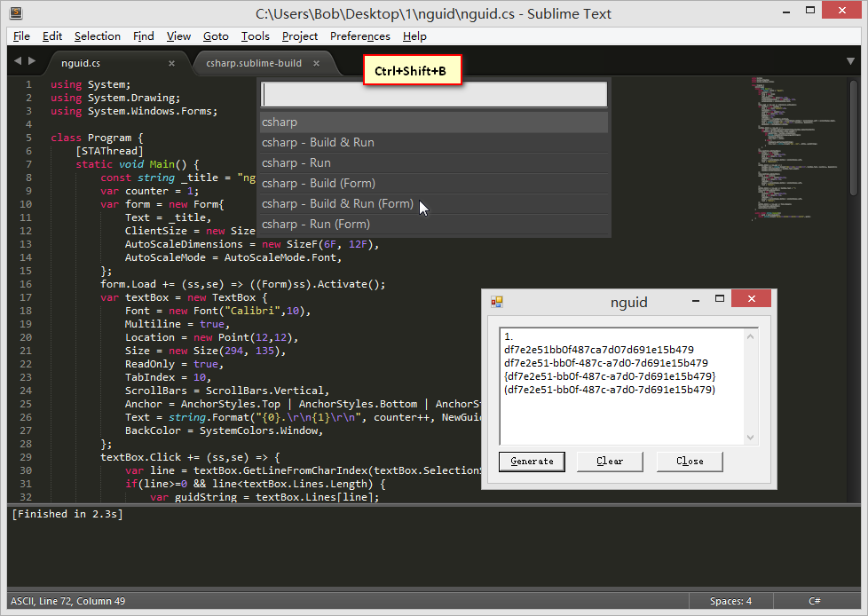Image resolution: width=868 pixels, height=616 pixels.
Task: Choose csharp - Build (Form)
Action: [x=434, y=183]
